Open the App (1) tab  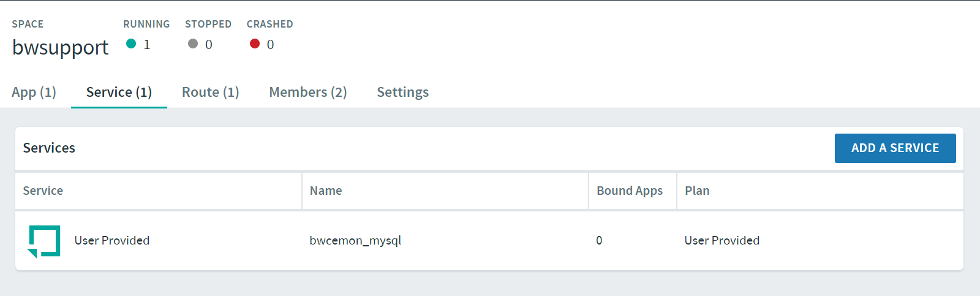(x=34, y=92)
